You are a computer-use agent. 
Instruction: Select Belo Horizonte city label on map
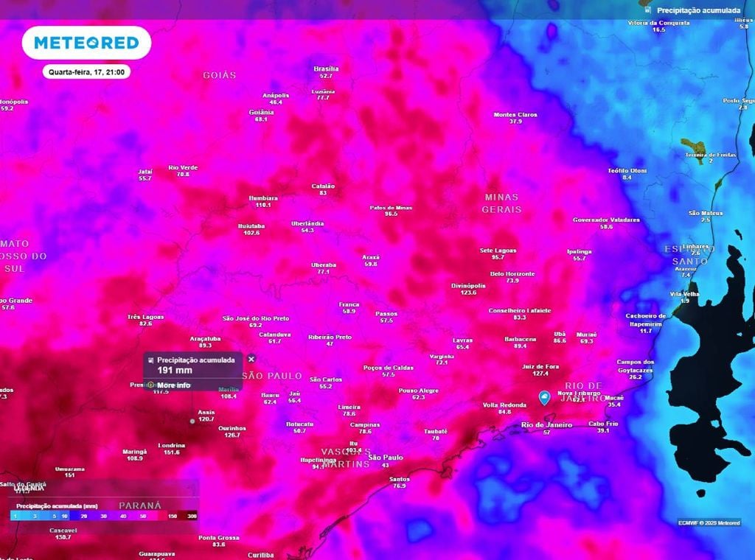512,274
